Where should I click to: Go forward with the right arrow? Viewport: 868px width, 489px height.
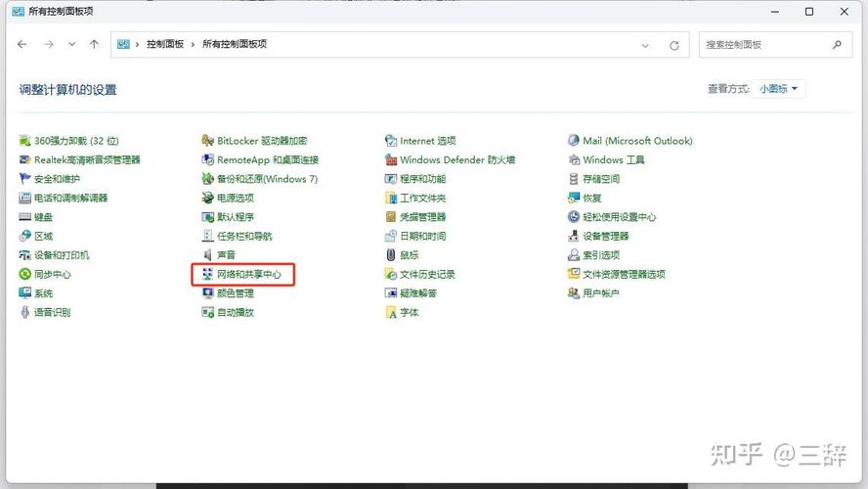point(49,44)
